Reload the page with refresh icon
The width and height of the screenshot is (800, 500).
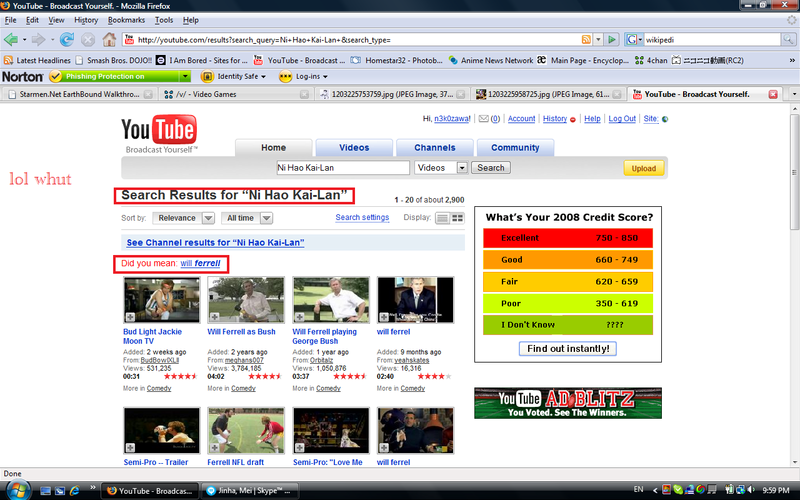[66, 39]
